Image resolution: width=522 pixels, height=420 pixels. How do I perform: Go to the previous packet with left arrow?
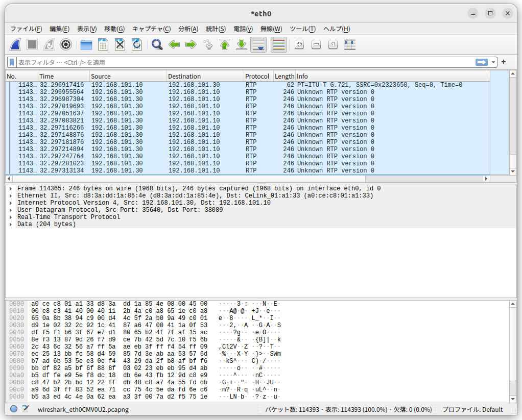click(x=174, y=45)
